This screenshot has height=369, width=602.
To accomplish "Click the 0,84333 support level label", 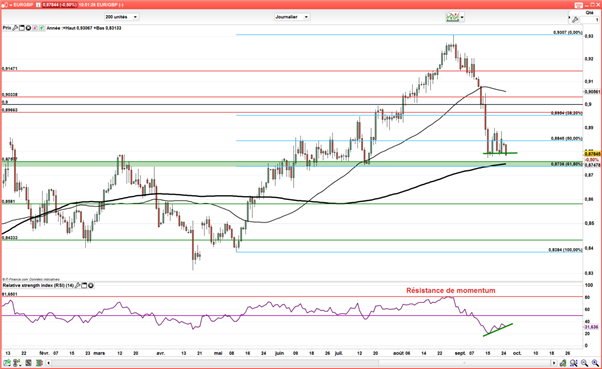I will tap(10, 238).
